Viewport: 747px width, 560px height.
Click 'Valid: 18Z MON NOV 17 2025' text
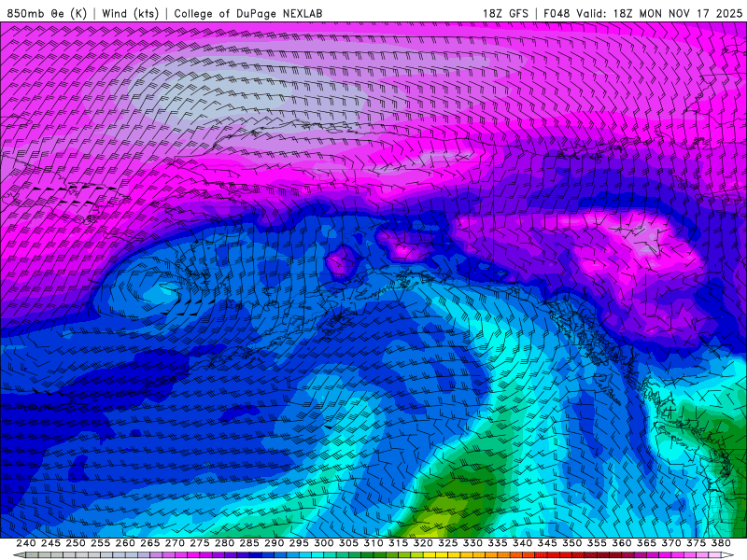point(659,13)
